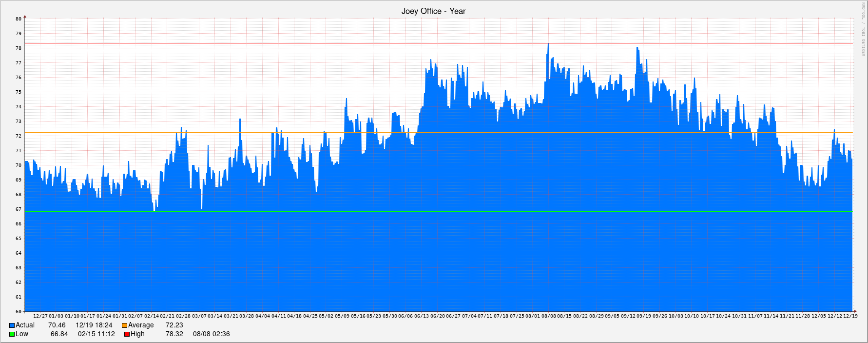Click the orange Average legend swatch
Screen dimensions: 868x343
[x=124, y=325]
